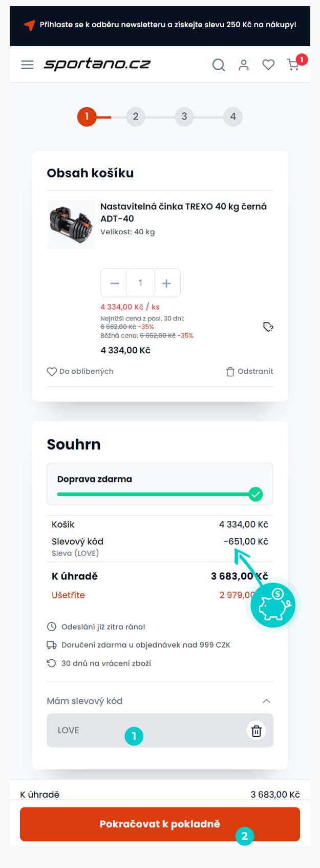
Task: Decrease quantity with minus button
Action: [x=114, y=283]
